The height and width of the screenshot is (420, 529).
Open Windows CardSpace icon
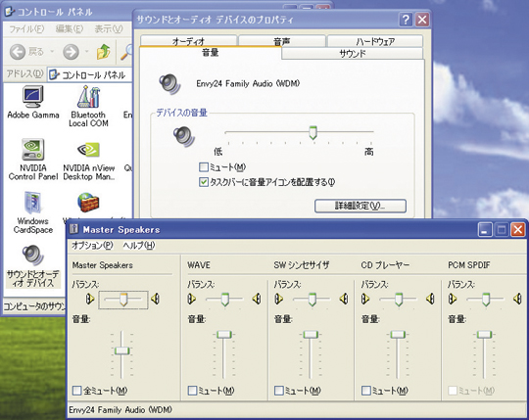pyautogui.click(x=32, y=203)
